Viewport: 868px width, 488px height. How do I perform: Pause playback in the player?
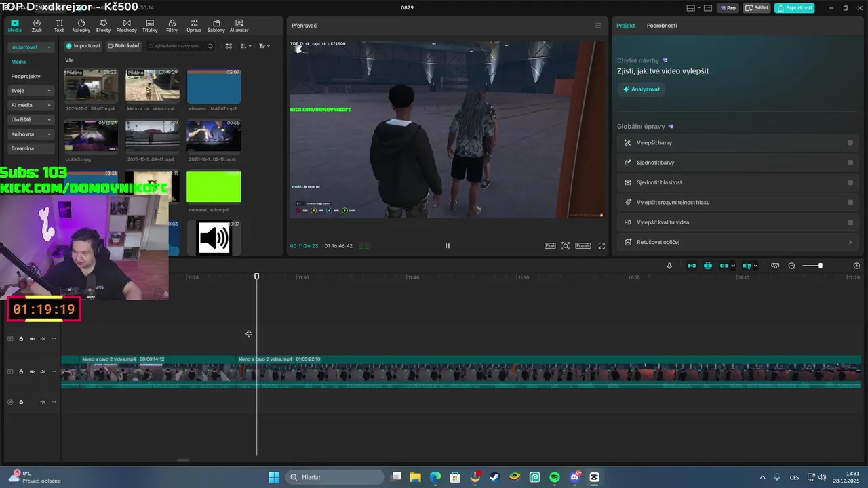coord(447,246)
